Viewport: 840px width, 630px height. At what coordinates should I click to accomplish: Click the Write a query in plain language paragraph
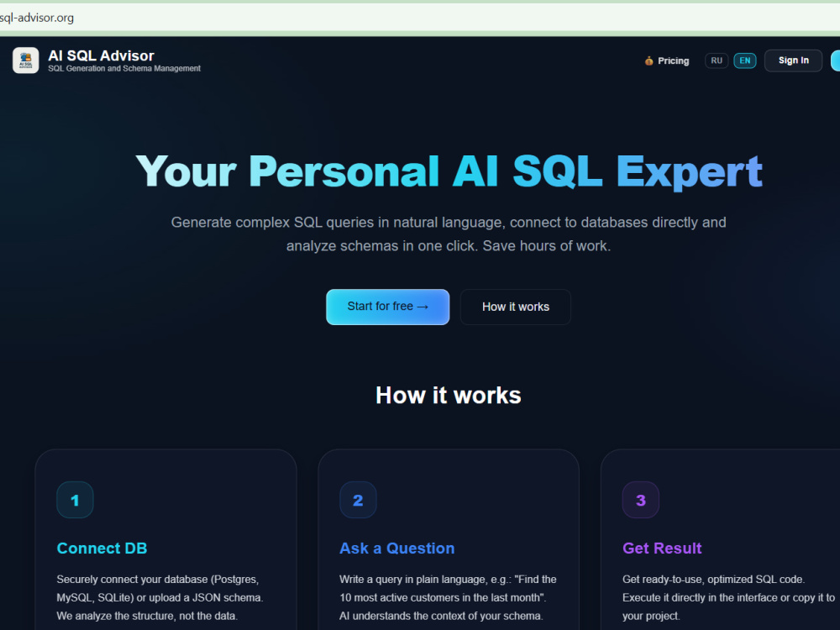448,597
